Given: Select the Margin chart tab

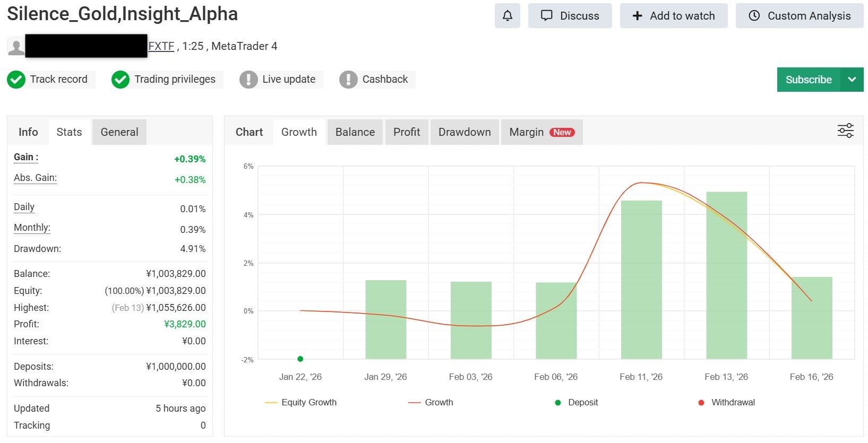Looking at the screenshot, I should point(542,132).
